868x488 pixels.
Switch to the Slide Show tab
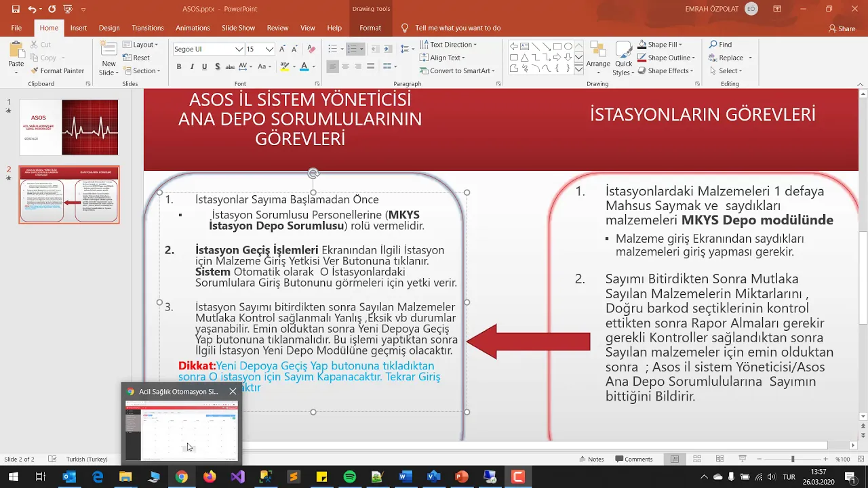pos(238,28)
